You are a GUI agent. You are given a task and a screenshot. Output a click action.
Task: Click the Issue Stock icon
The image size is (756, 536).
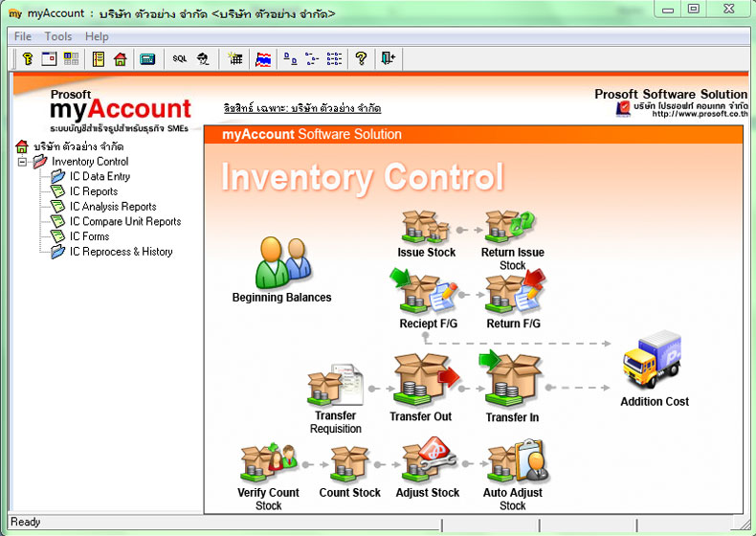point(426,226)
